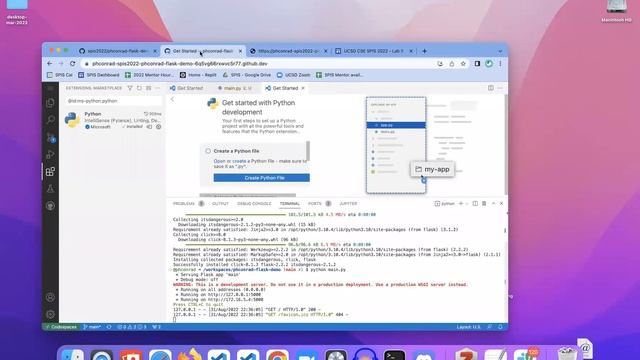Click the Open link in walkthrough
This screenshot has width=640, height=360.
219,161
